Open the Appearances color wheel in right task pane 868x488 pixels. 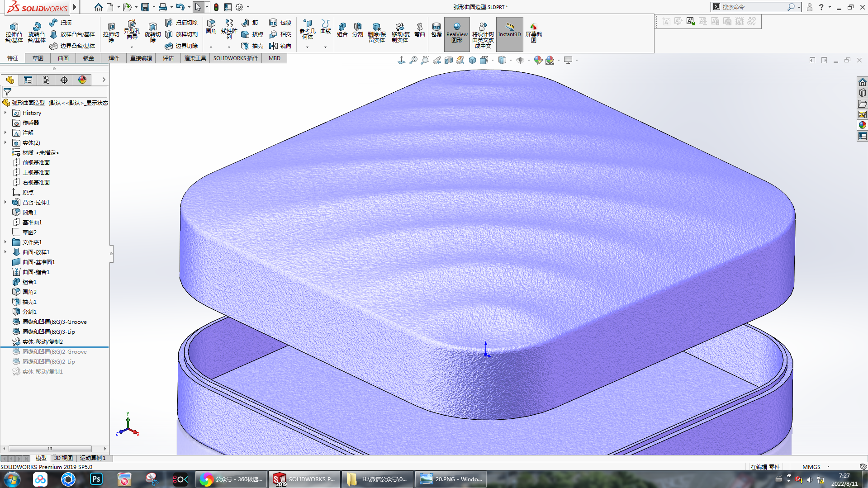(862, 125)
